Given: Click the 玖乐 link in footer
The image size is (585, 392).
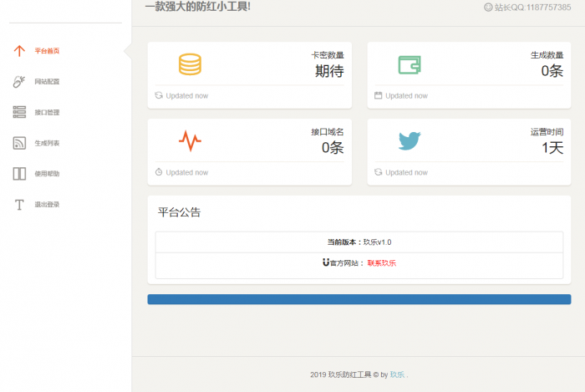Looking at the screenshot, I should pyautogui.click(x=397, y=374).
